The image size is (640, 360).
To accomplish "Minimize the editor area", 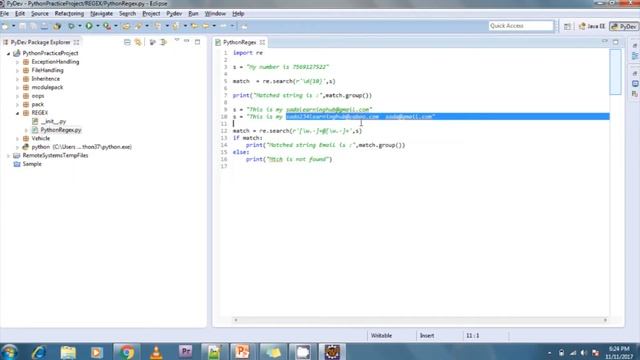I will pos(605,41).
